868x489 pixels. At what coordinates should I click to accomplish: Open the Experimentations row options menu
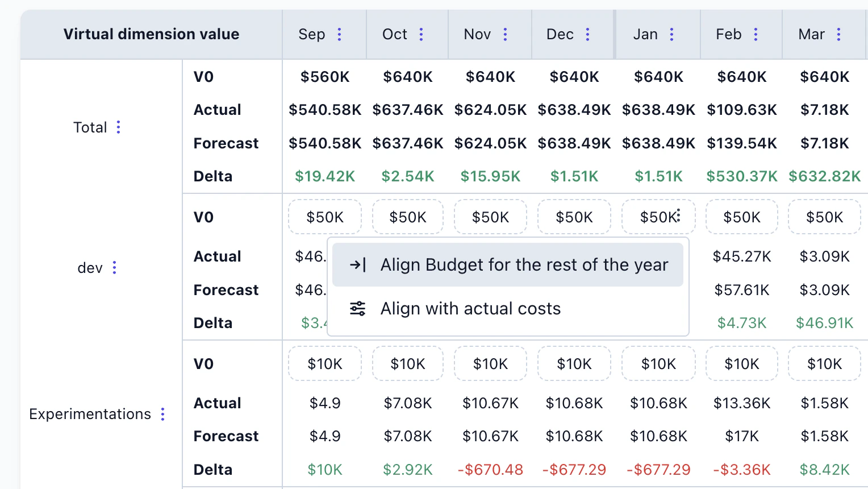click(x=163, y=414)
